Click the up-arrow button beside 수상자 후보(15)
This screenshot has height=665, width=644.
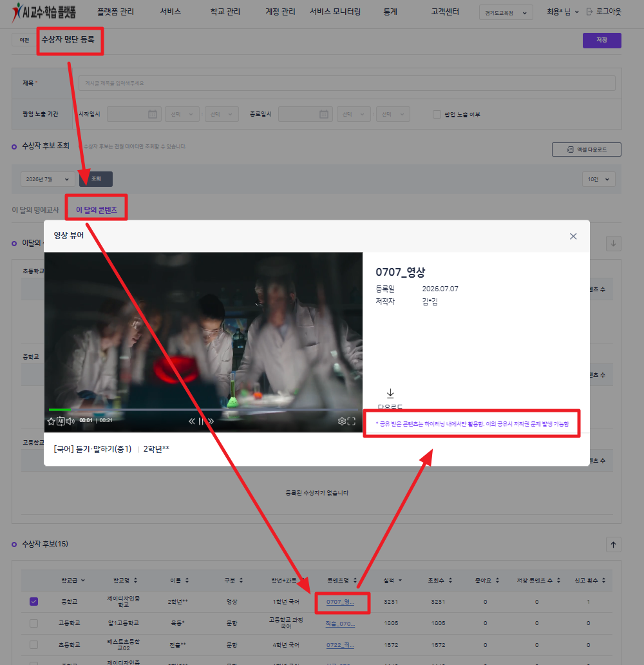coord(614,545)
